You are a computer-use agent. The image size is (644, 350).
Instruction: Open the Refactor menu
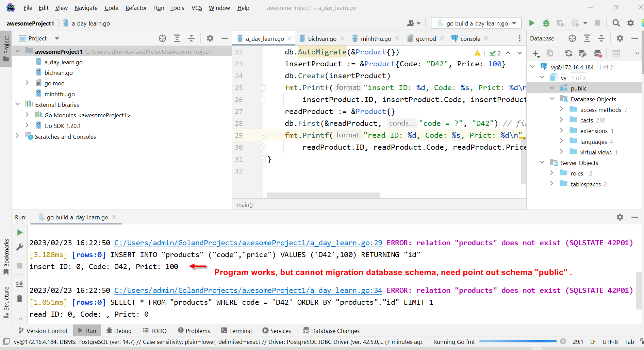tap(136, 7)
